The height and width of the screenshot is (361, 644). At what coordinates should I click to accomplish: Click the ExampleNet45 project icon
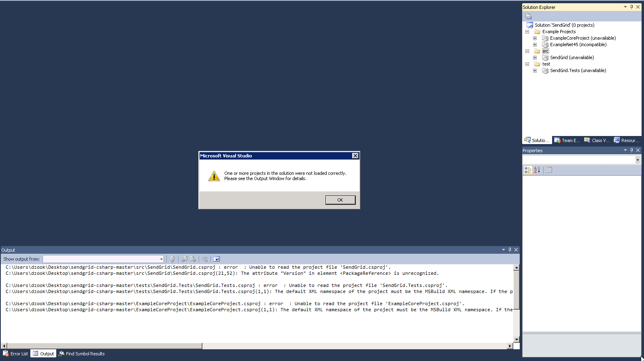(x=545, y=45)
